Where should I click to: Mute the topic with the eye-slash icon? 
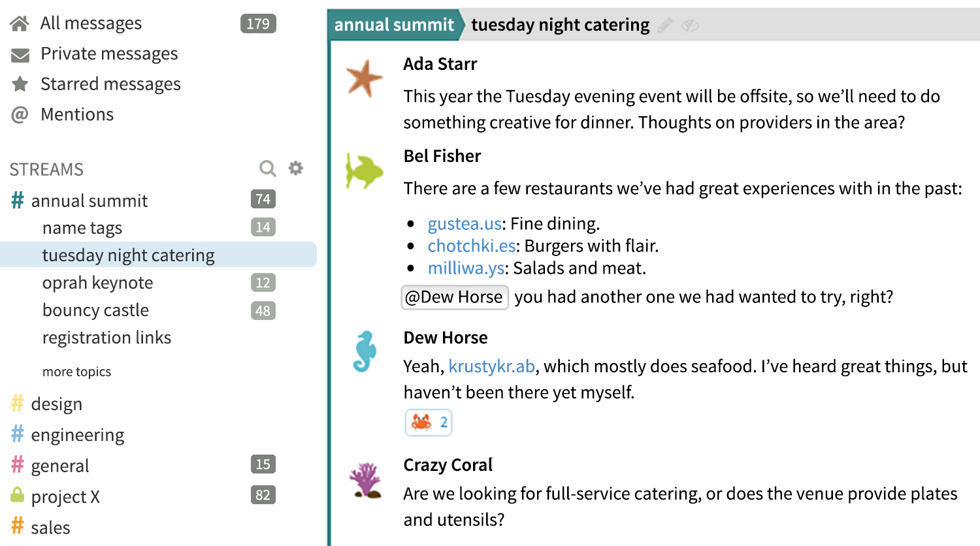coord(690,26)
